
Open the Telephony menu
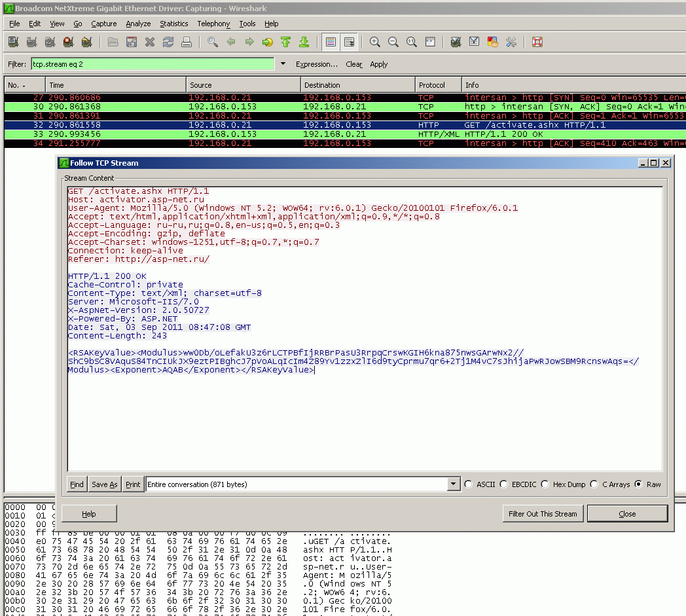tap(213, 24)
